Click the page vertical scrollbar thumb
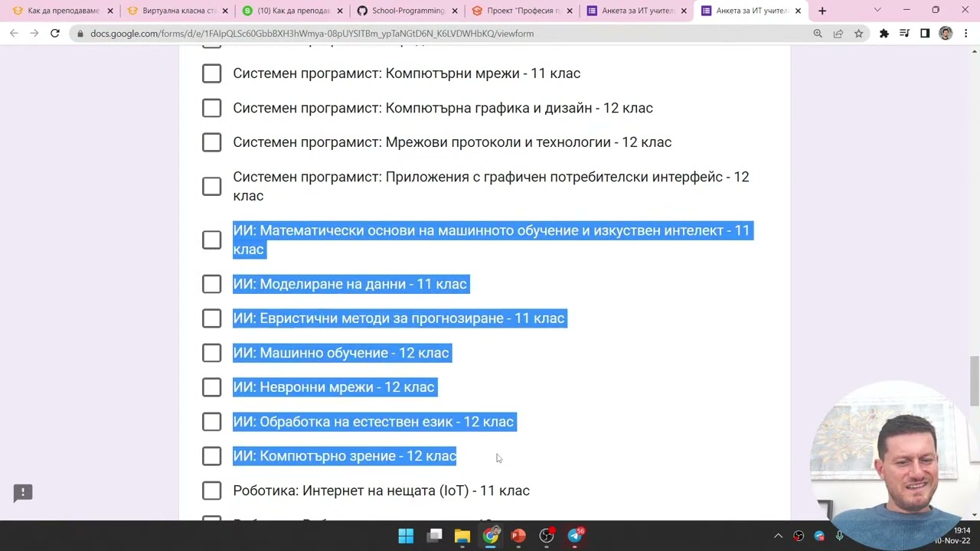Screen dimensions: 980x551 click(x=974, y=380)
